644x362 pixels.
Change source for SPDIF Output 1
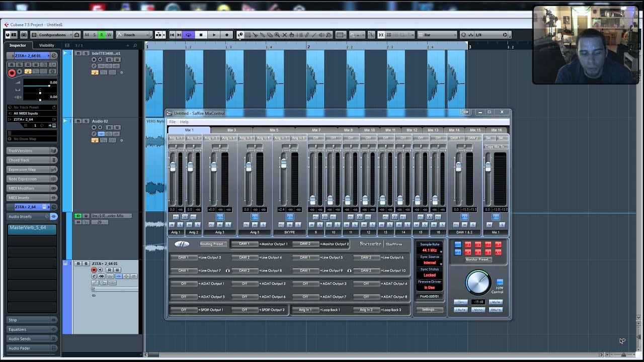184,310
